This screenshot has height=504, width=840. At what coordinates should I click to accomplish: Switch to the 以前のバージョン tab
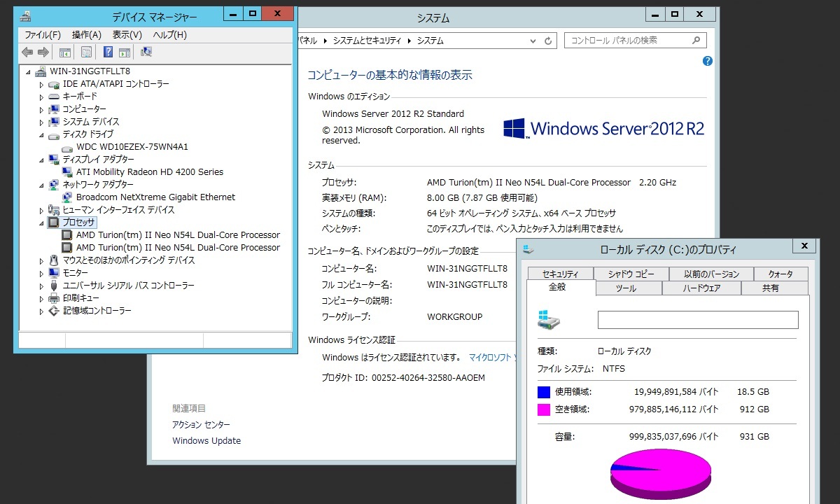(x=710, y=274)
